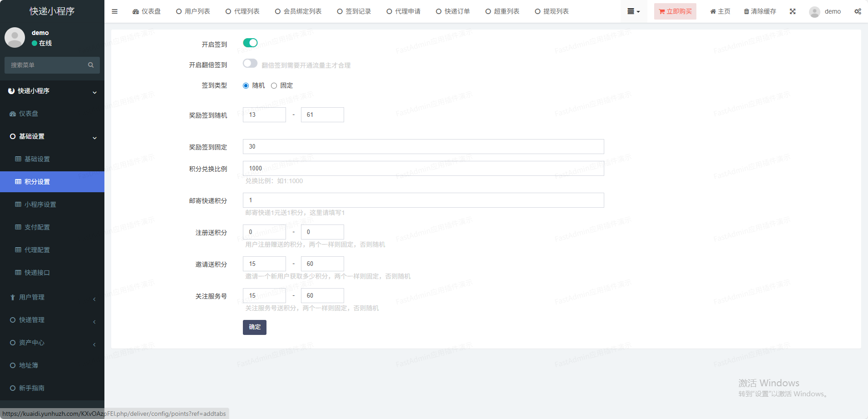868x419 pixels.
Task: Click the 仪表盘 dashboard icon in sidebar
Action: point(13,114)
